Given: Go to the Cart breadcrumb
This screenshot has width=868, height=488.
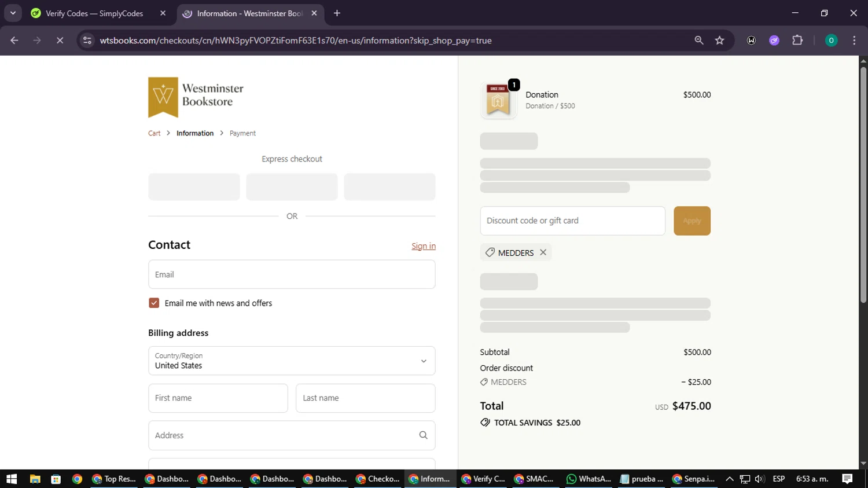Looking at the screenshot, I should point(154,133).
